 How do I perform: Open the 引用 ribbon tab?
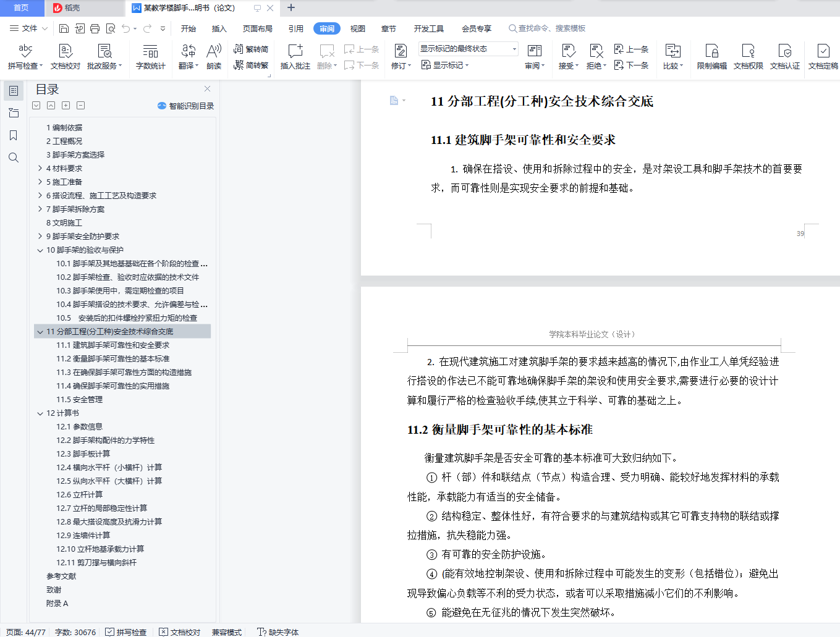pyautogui.click(x=296, y=28)
